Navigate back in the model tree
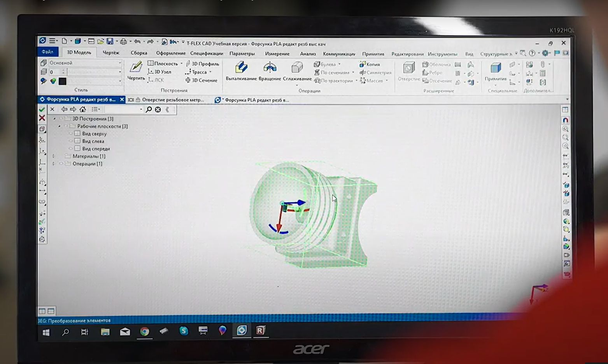This screenshot has width=608, height=364. [64, 109]
